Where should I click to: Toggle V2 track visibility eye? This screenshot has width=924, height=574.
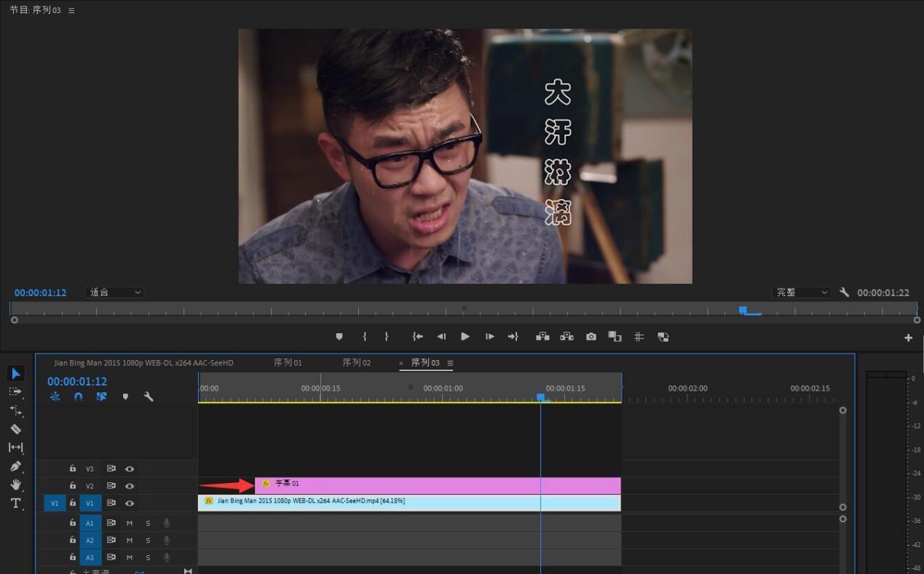coord(130,486)
